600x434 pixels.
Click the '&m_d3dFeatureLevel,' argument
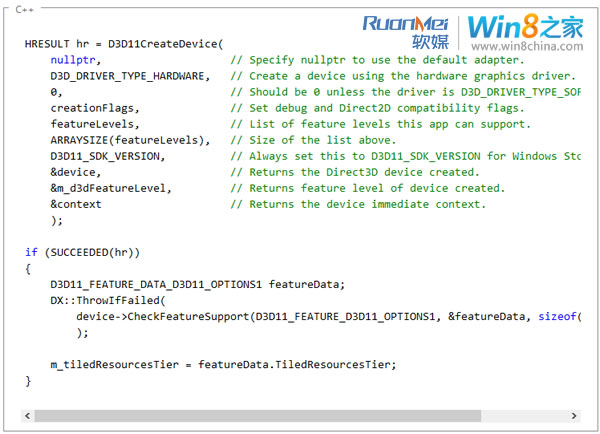pyautogui.click(x=111, y=189)
